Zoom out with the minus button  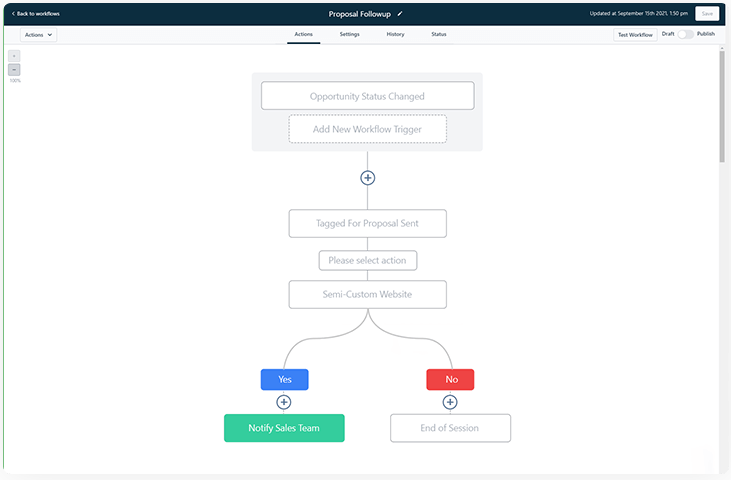point(14,70)
